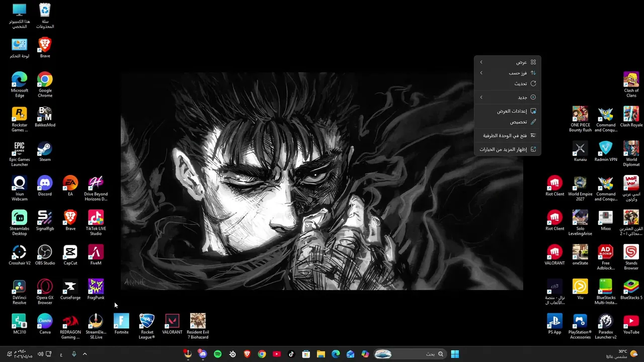644x362 pixels.
Task: Open the Epic Games Launcher shortcut
Action: 19,154
